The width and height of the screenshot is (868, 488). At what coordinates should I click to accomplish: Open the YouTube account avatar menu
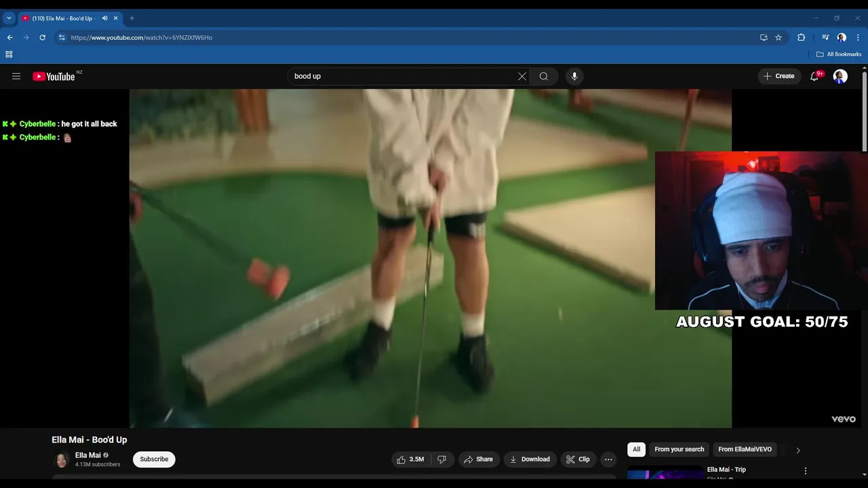(840, 77)
